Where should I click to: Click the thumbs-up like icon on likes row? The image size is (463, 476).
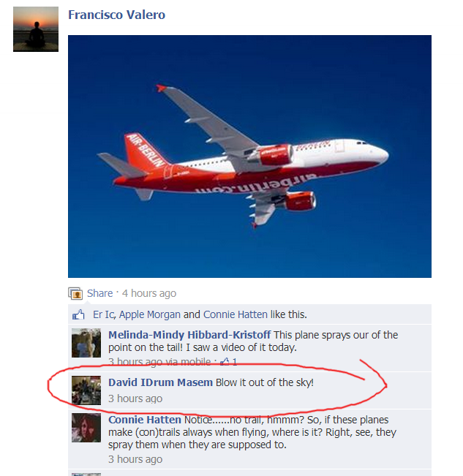click(78, 315)
